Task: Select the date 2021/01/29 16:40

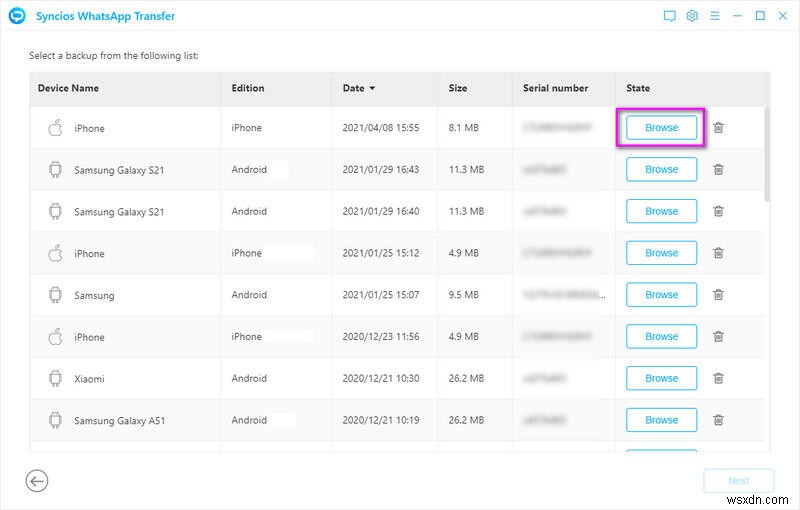Action: coord(381,211)
